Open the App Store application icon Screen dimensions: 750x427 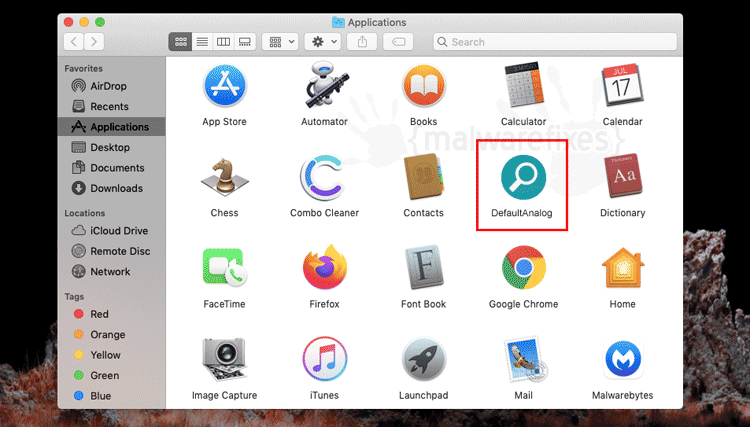(x=224, y=85)
